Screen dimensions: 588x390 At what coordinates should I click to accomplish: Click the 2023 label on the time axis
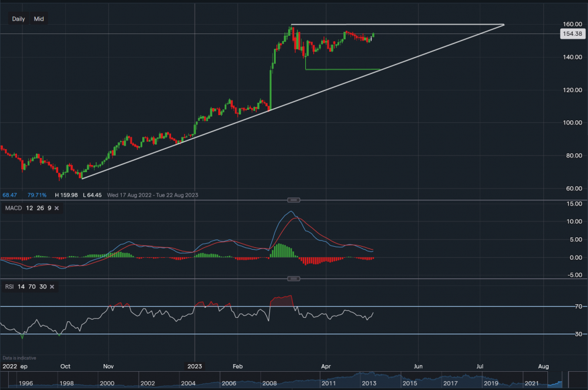[195, 365]
